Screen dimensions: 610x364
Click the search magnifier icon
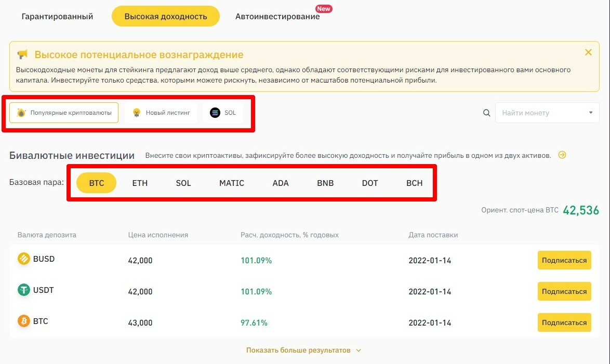[487, 113]
